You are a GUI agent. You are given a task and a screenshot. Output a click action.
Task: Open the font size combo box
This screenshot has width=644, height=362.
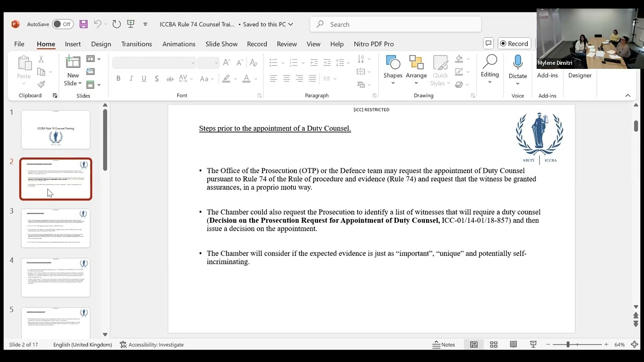coord(208,63)
